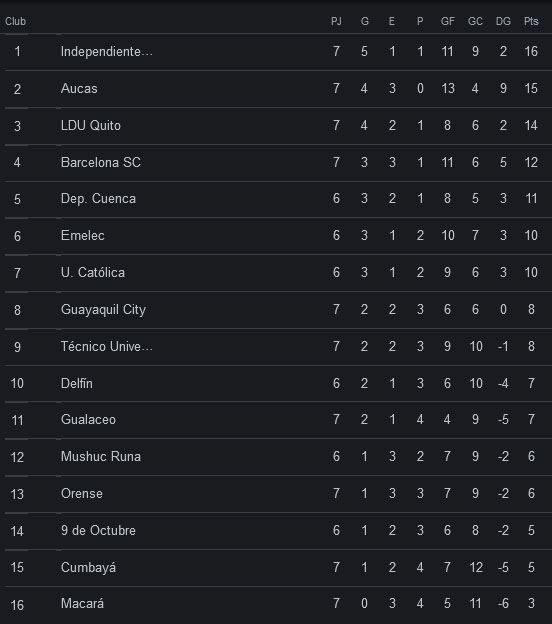The width and height of the screenshot is (552, 624).
Task: Click the PJ column header
Action: coord(336,21)
